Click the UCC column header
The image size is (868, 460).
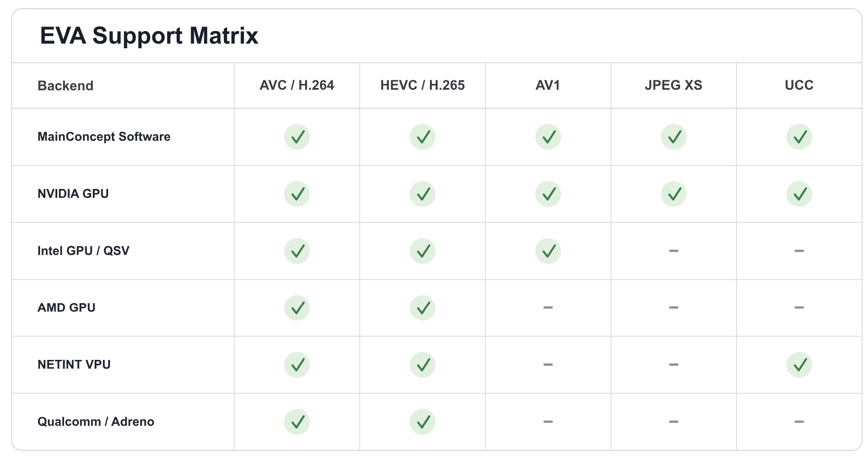coord(799,85)
